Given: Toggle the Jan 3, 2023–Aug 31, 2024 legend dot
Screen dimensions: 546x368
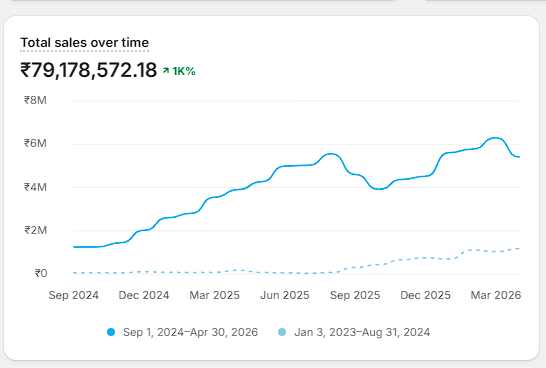Looking at the screenshot, I should [x=282, y=332].
